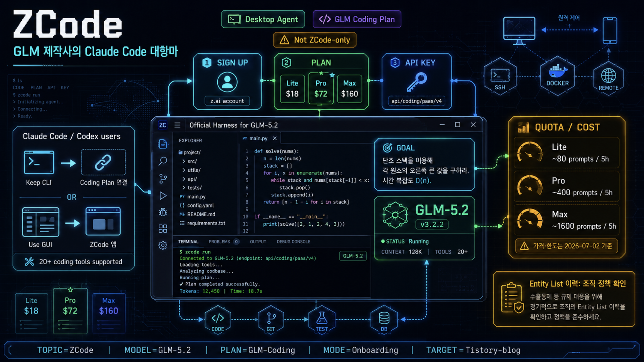Screen dimensions: 644x362
Task: Open main.py in the Explorer file list
Action: tap(192, 197)
